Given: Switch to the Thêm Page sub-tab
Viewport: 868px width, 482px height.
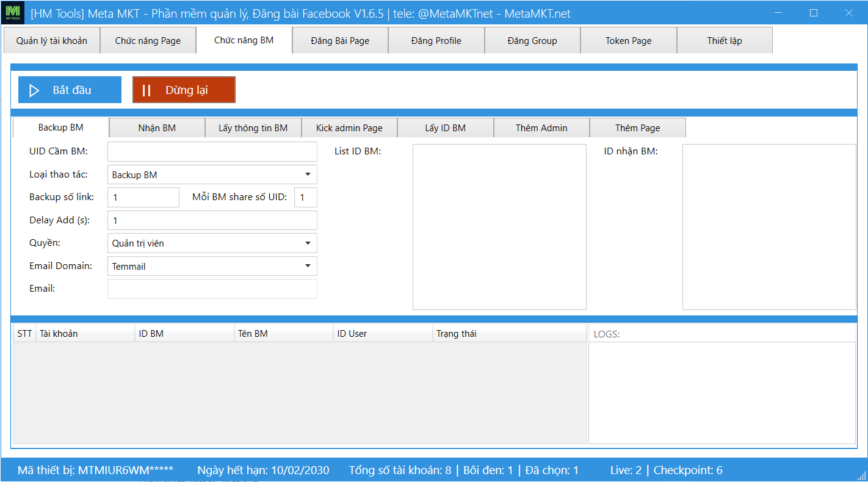Looking at the screenshot, I should (638, 128).
